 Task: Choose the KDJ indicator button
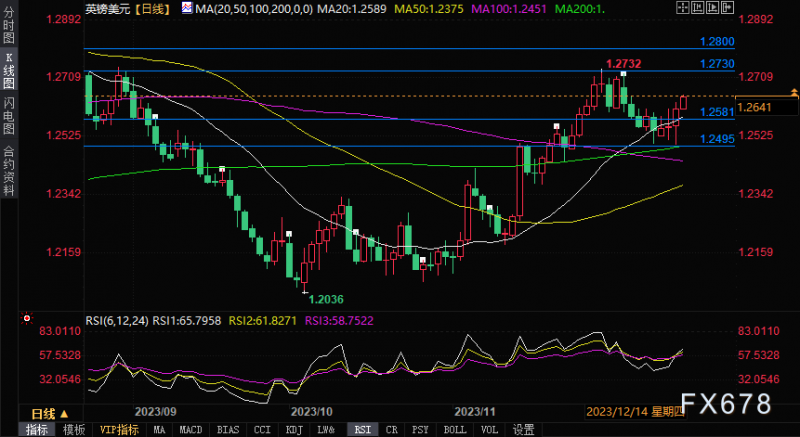294,430
